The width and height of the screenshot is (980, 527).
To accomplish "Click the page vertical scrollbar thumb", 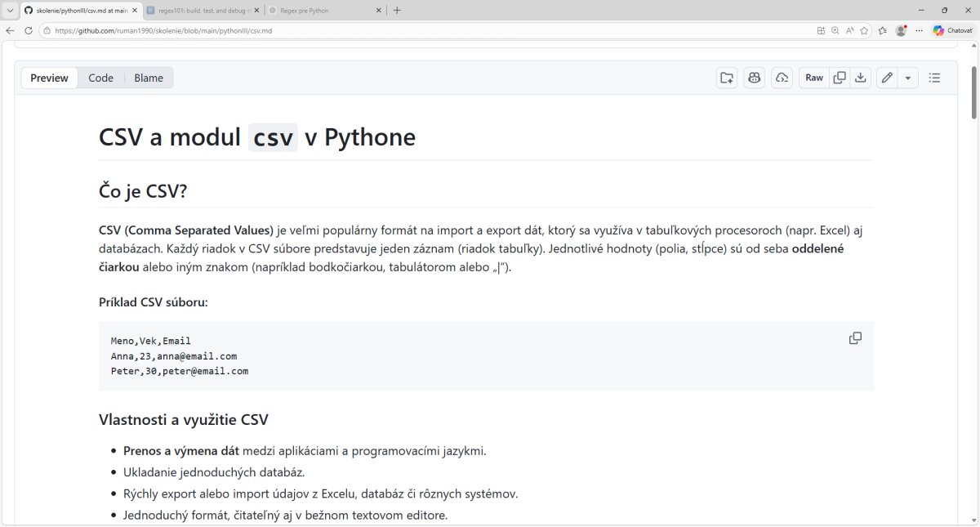I will (x=973, y=92).
